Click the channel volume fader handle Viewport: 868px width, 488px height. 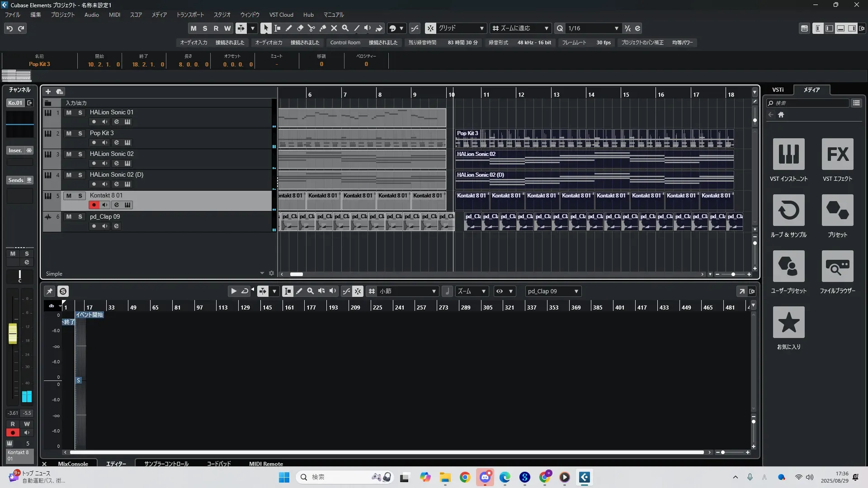(13, 333)
